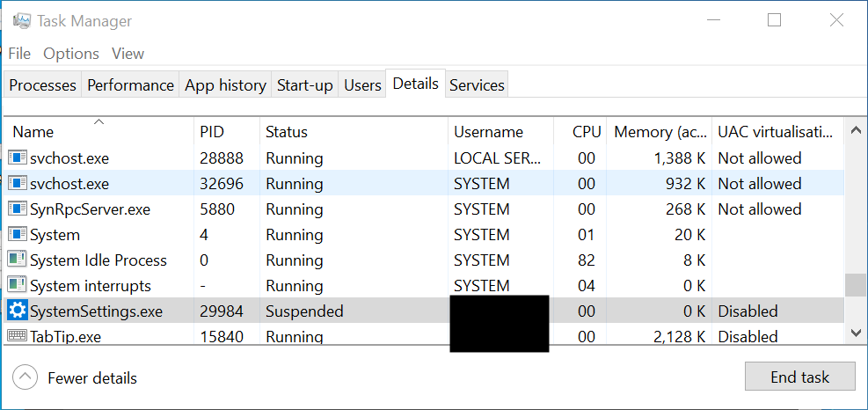Collapse view with Fewer details arrow icon
Viewport: 868px width, 410px height.
[x=25, y=377]
